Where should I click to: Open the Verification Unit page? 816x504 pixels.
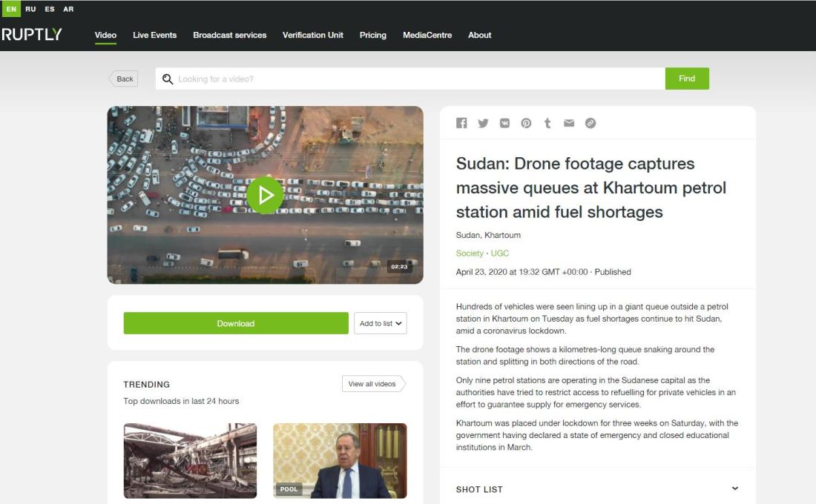point(313,35)
